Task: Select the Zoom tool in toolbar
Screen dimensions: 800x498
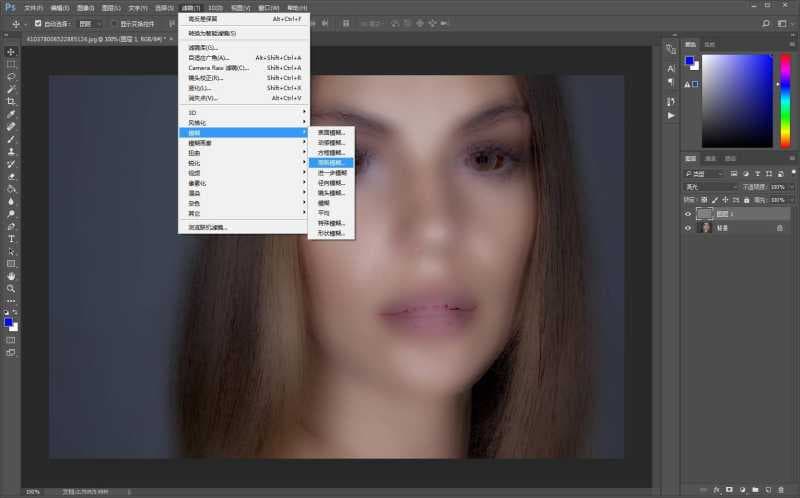Action: 11,289
